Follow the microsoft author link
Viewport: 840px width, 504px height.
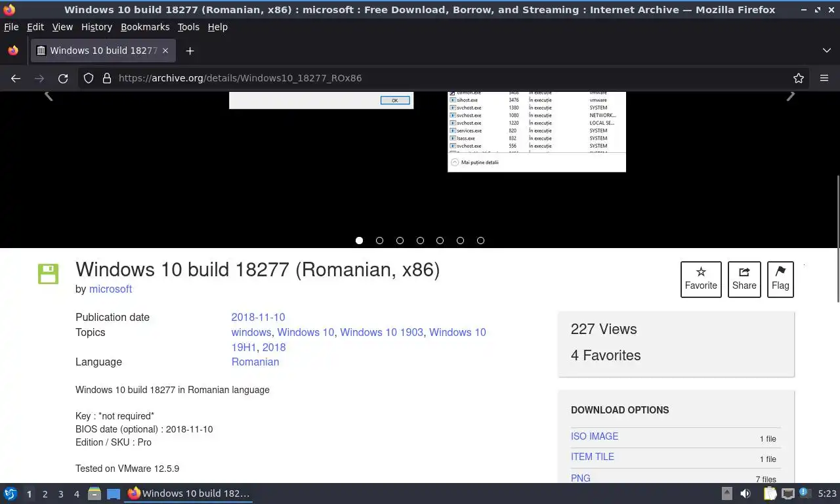point(110,289)
